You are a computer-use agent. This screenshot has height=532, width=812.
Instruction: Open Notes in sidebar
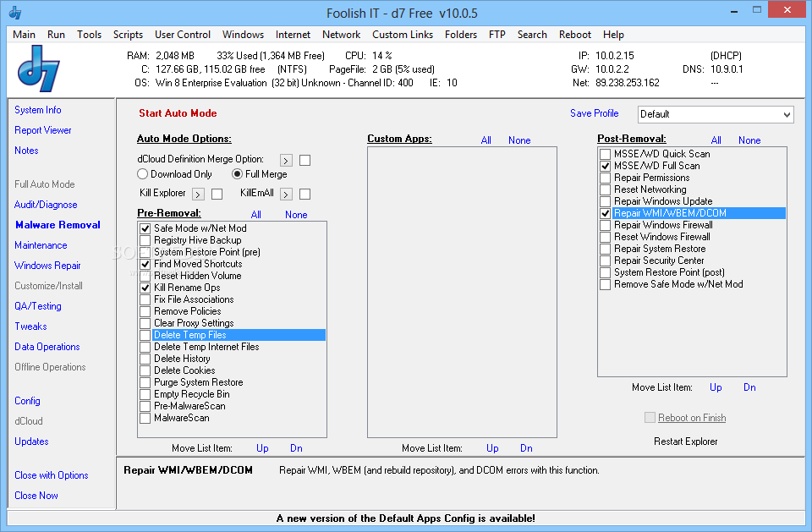26,151
